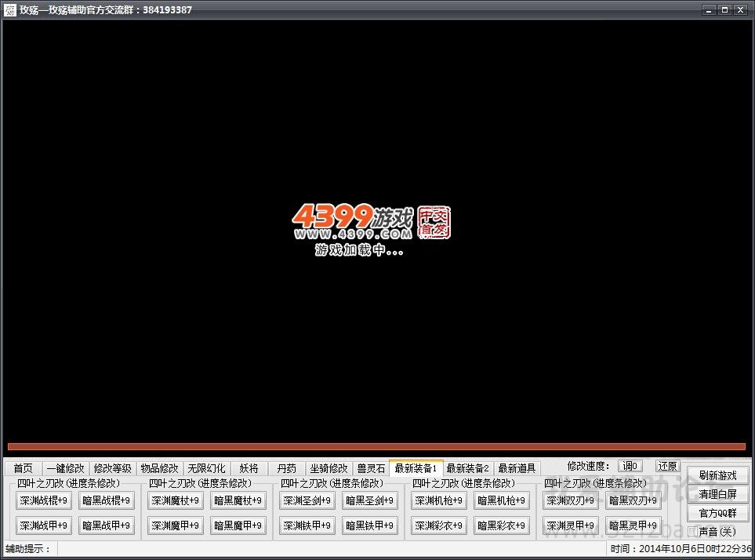Viewport: 755px width, 560px height.
Task: Click the red 中文首发 stamp icon
Action: (434, 222)
